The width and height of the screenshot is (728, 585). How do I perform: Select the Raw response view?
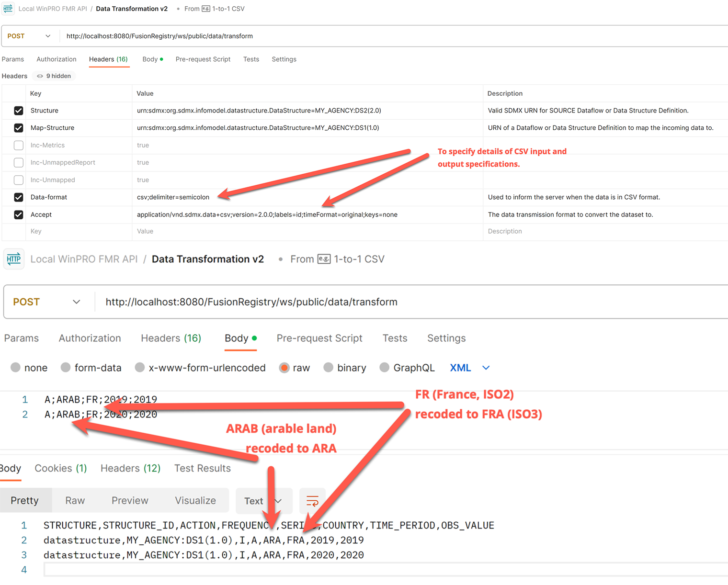(x=75, y=501)
